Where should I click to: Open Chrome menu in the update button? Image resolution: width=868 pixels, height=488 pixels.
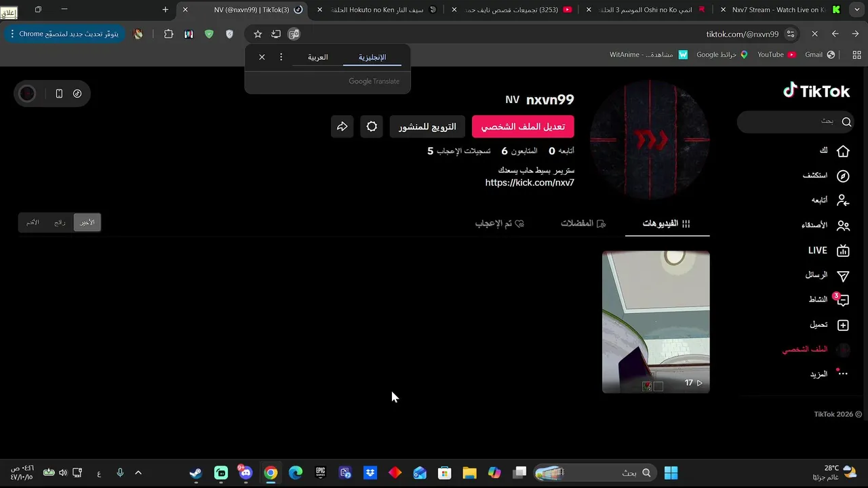pos(13,34)
